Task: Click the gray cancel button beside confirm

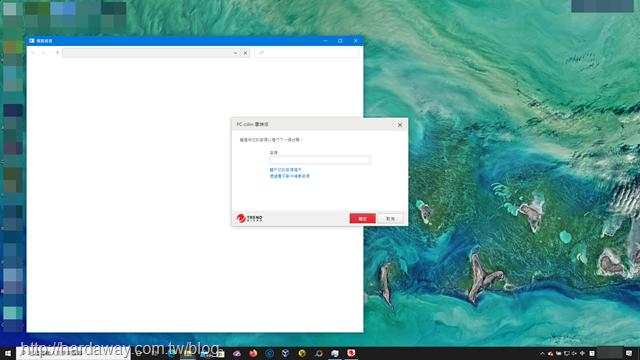Action: (391, 218)
